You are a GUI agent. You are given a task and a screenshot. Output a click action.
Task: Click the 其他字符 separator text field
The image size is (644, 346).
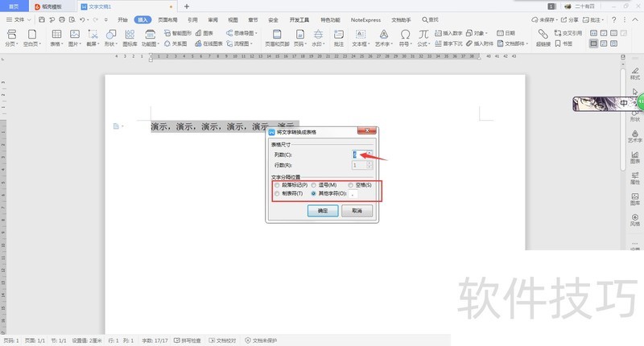pyautogui.click(x=353, y=194)
